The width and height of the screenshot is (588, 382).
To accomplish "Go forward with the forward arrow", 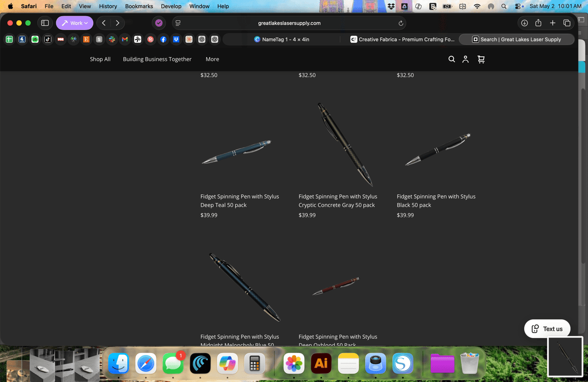I will click(x=118, y=23).
